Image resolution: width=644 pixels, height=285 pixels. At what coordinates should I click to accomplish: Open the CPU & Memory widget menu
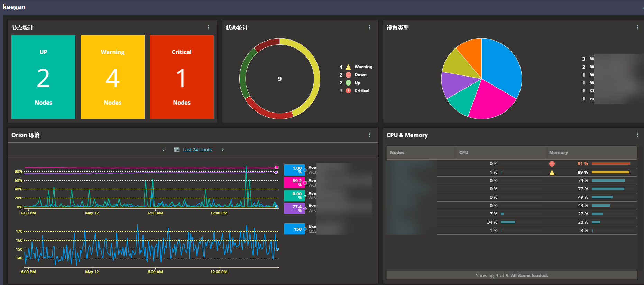(637, 135)
